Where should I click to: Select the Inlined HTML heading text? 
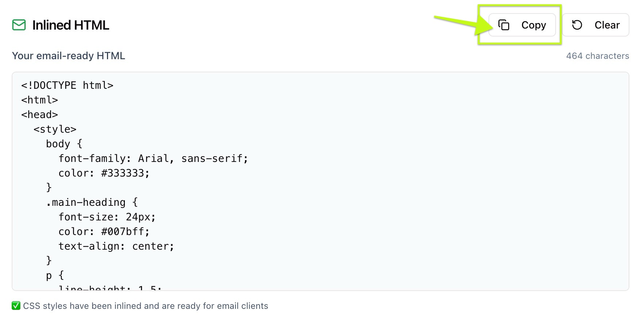71,25
